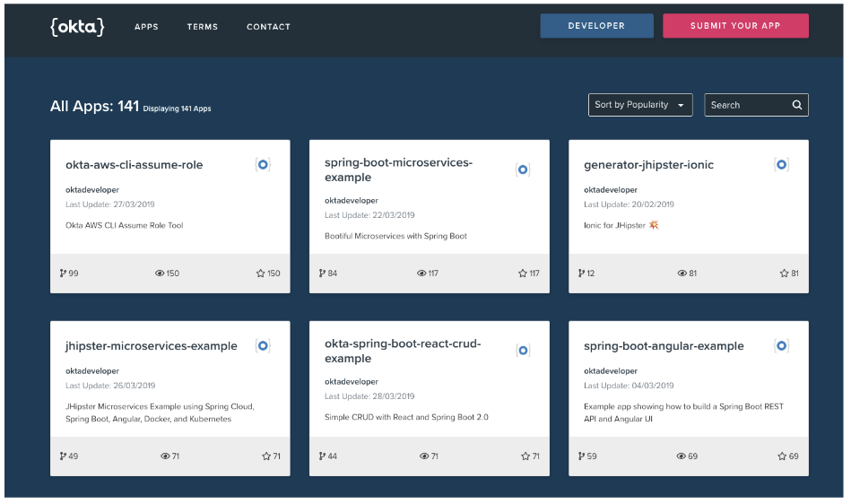
Task: Click Okta badge icon on okta-aws-cli-assume-role card
Action: coord(263,165)
